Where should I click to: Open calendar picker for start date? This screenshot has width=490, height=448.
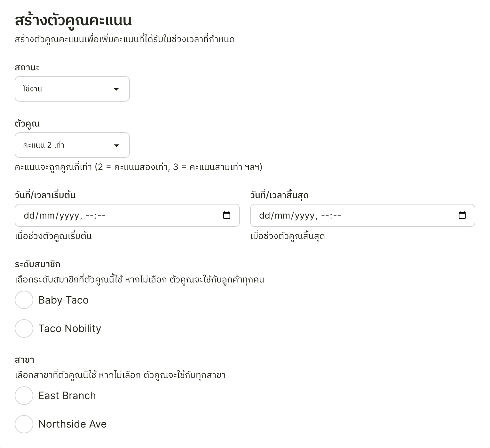point(227,215)
